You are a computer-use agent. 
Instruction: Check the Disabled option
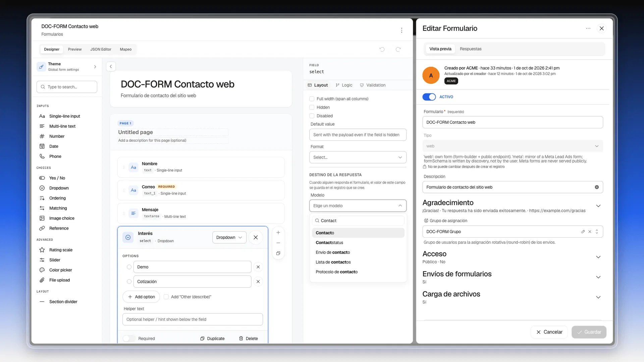312,116
